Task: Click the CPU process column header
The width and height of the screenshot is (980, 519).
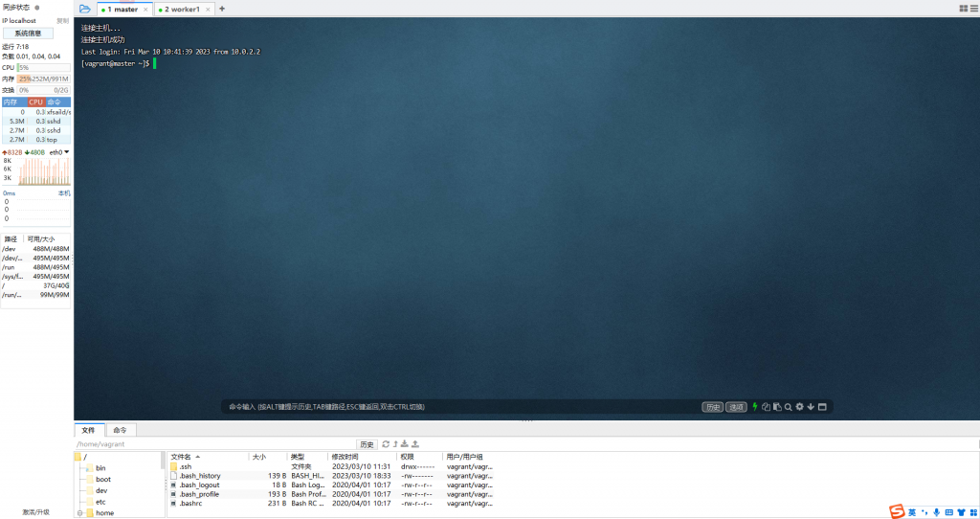Action: 35,102
